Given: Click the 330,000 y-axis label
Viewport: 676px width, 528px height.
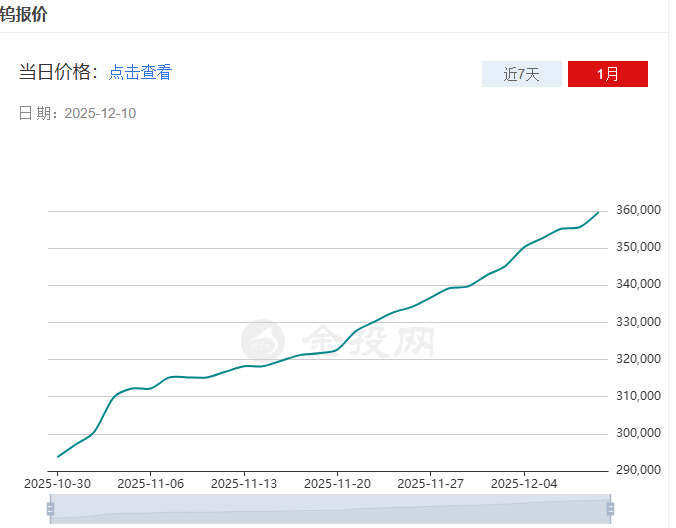Looking at the screenshot, I should pyautogui.click(x=638, y=322).
